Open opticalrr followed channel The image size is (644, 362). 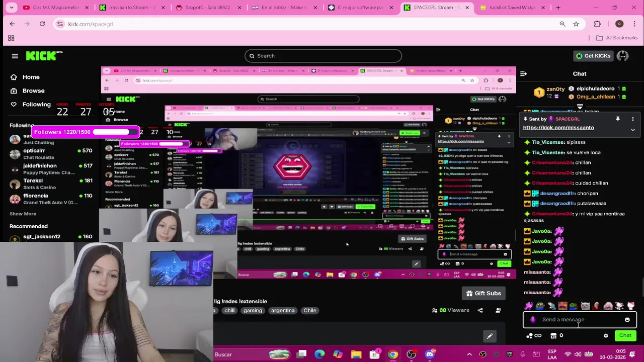click(x=50, y=154)
